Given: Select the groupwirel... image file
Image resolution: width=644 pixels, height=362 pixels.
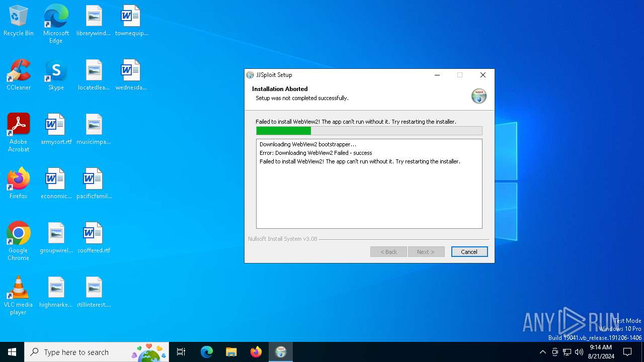Looking at the screenshot, I should coord(56,238).
